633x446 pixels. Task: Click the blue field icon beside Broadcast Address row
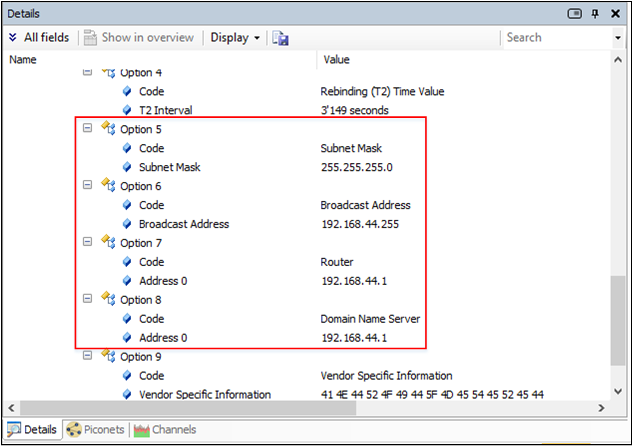127,224
